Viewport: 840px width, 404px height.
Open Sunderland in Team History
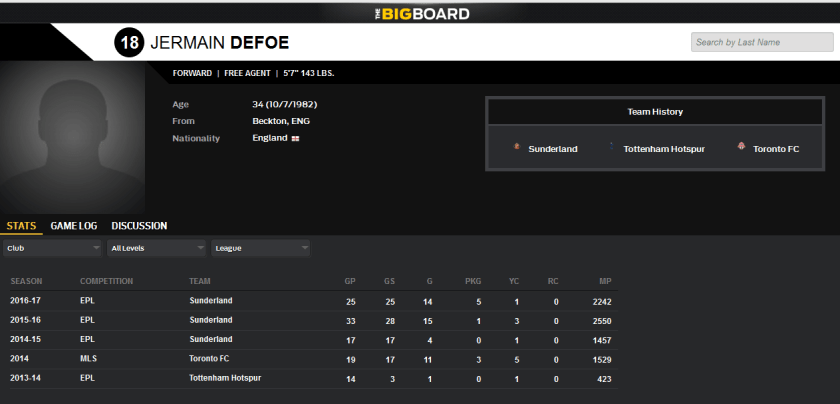click(553, 149)
